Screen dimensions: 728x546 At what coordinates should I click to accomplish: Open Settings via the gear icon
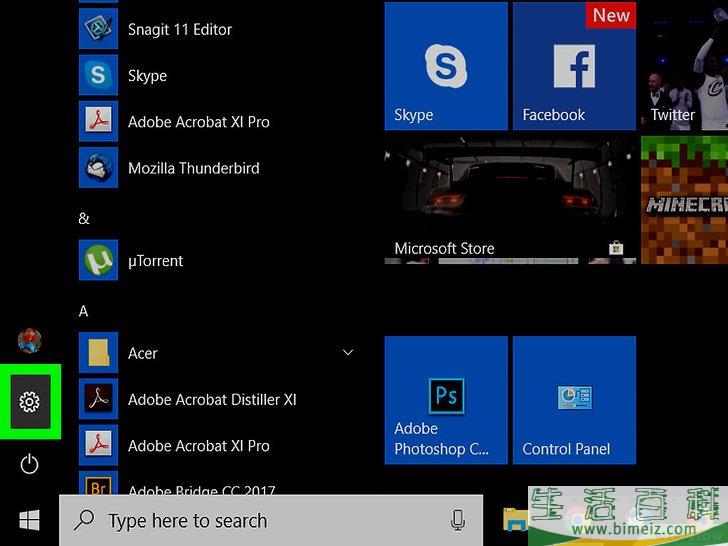[29, 402]
